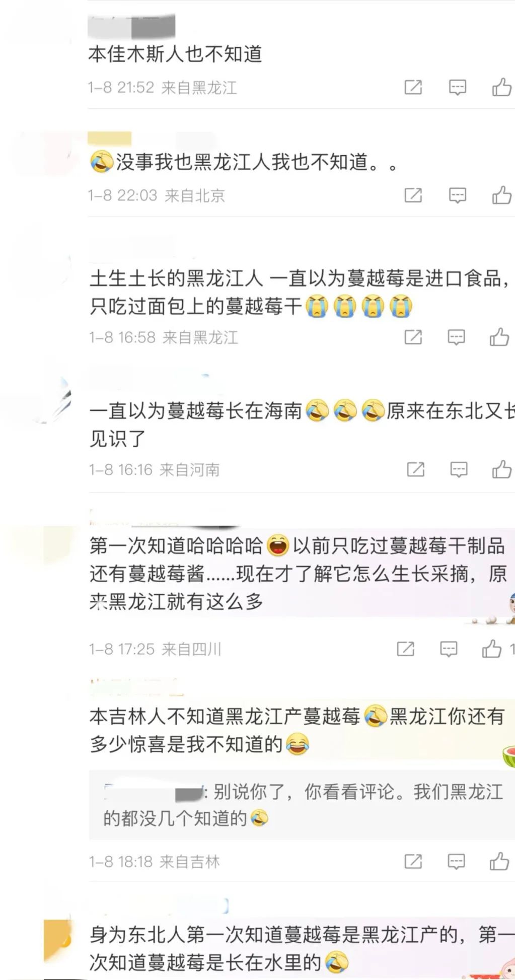Open comment icon on 22:03 Beijing post
The width and height of the screenshot is (515, 980).
(x=457, y=195)
